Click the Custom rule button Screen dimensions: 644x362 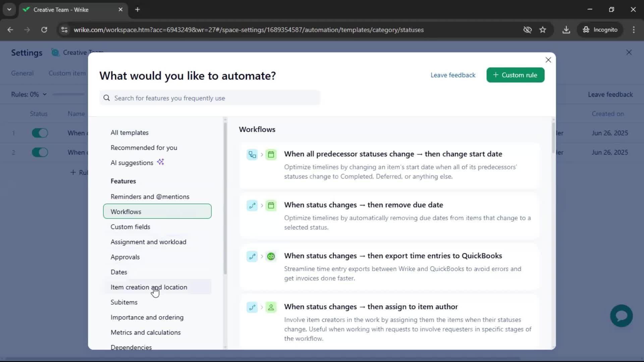tap(515, 75)
